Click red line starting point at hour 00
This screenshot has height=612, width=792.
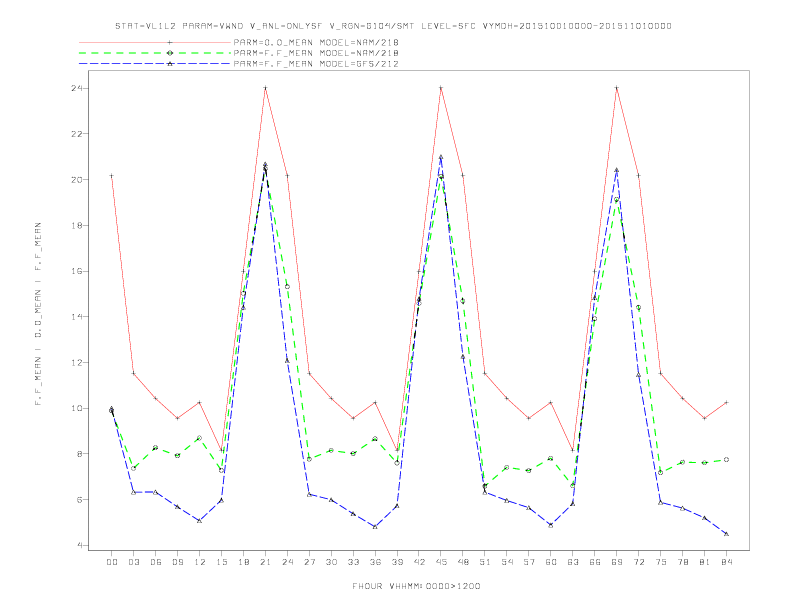[x=112, y=176]
